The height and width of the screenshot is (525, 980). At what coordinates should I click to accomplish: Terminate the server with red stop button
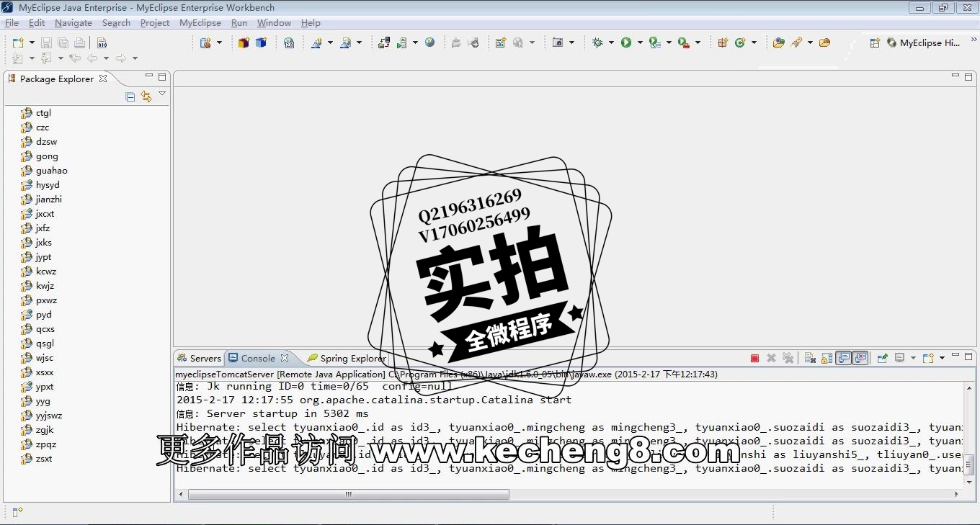[x=754, y=358]
